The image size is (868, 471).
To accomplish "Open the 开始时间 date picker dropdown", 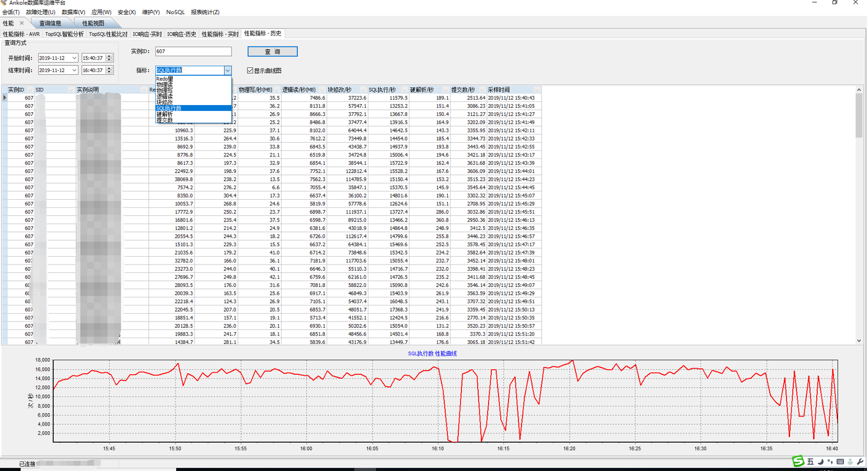I will click(74, 58).
